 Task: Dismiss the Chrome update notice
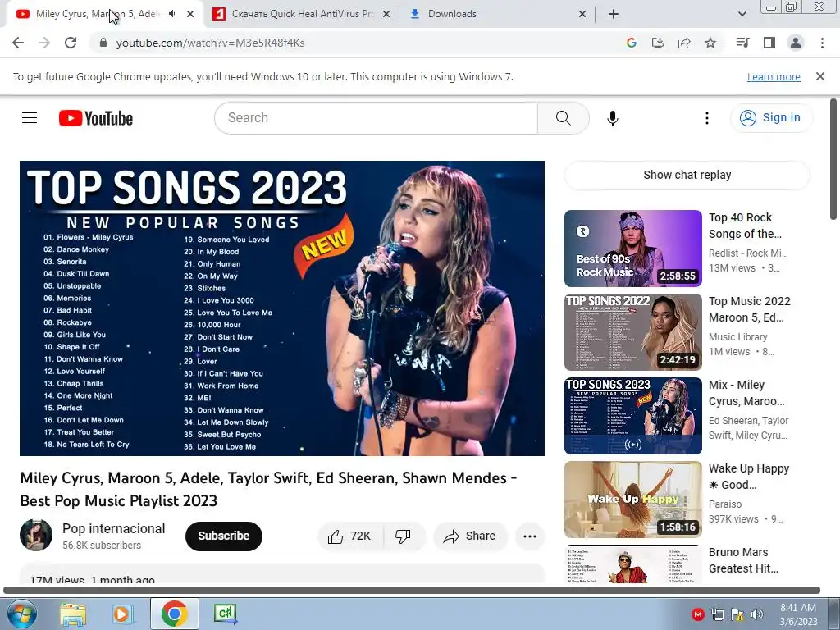(x=820, y=76)
